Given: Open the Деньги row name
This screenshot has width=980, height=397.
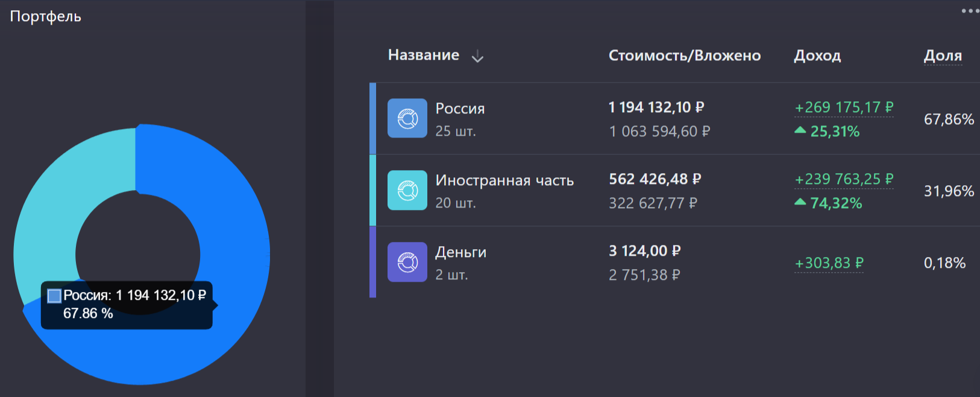Looking at the screenshot, I should tap(460, 252).
